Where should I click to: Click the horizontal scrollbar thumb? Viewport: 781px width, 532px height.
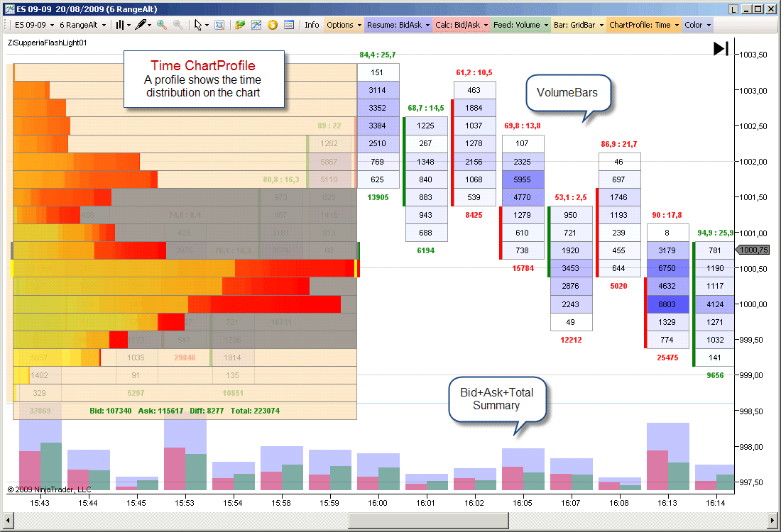coord(428,521)
